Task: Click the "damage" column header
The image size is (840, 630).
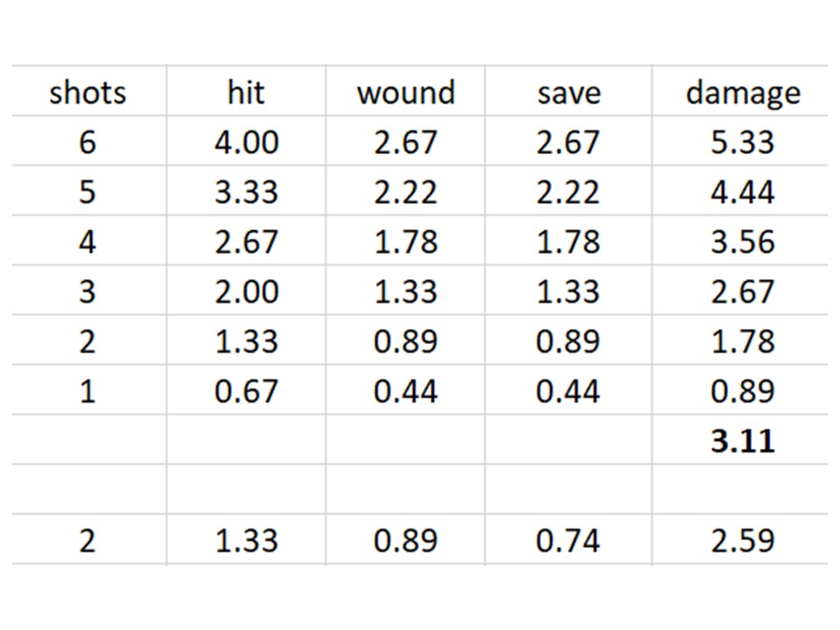Action: [x=742, y=93]
